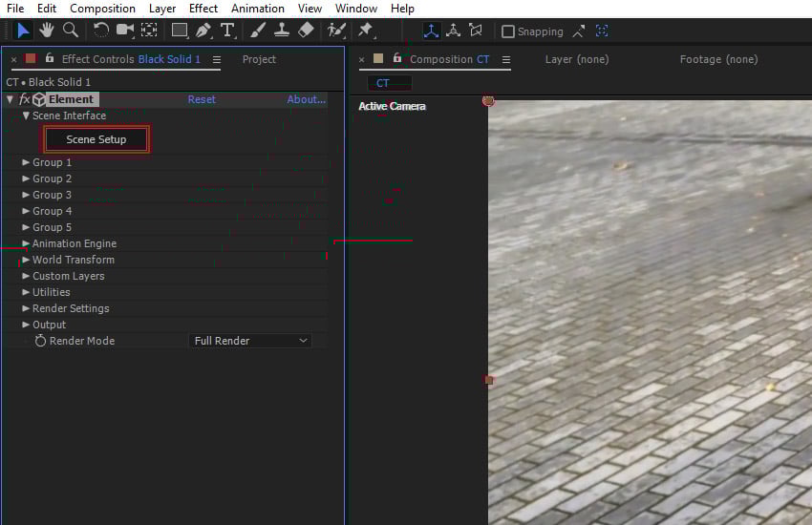The width and height of the screenshot is (812, 525).
Task: Select the Horizontal Type tool
Action: [x=227, y=31]
